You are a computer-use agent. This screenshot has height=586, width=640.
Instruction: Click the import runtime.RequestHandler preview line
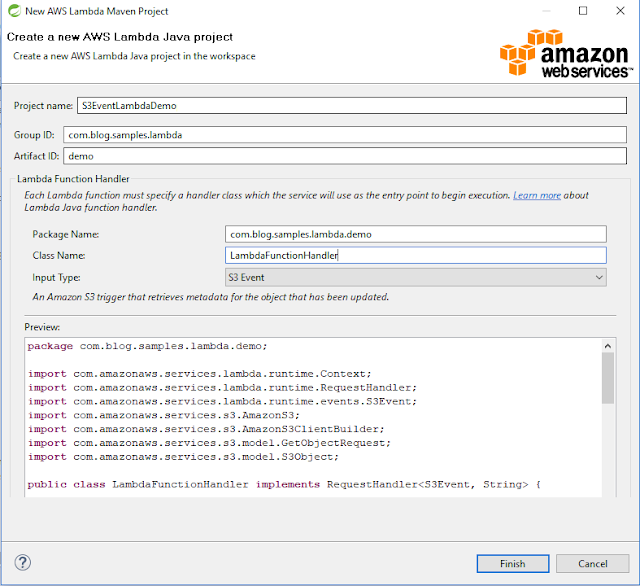(222, 388)
